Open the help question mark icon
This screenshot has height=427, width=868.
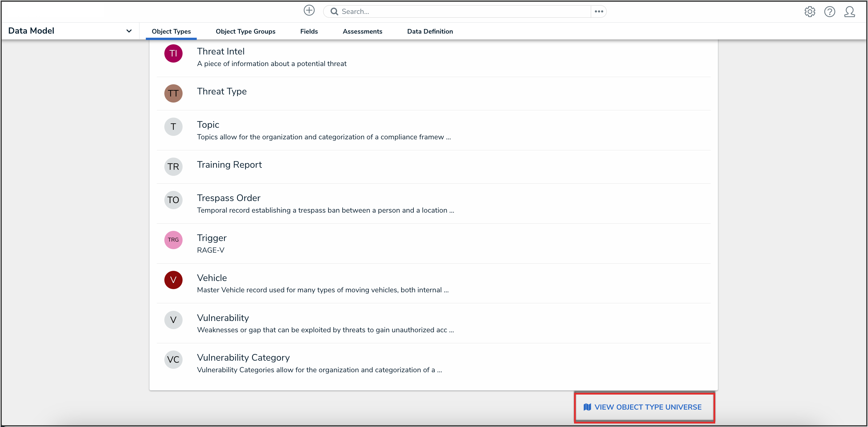(829, 12)
